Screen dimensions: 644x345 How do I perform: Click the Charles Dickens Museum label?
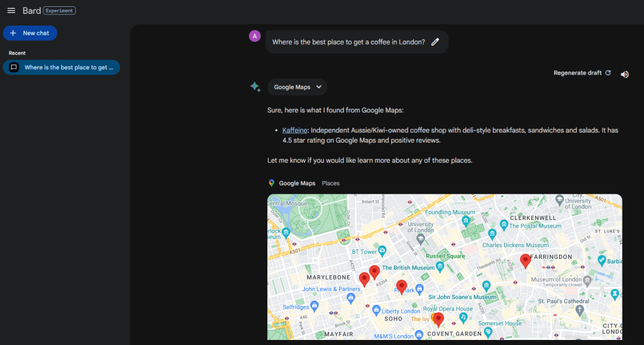coord(515,245)
